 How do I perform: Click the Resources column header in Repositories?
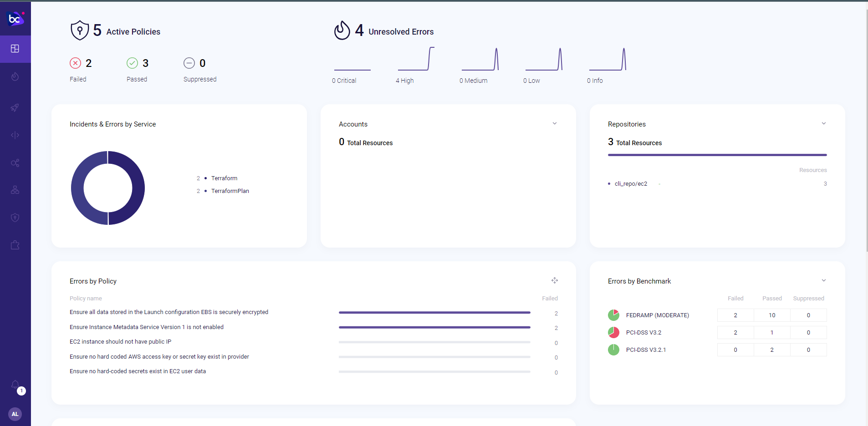point(813,170)
